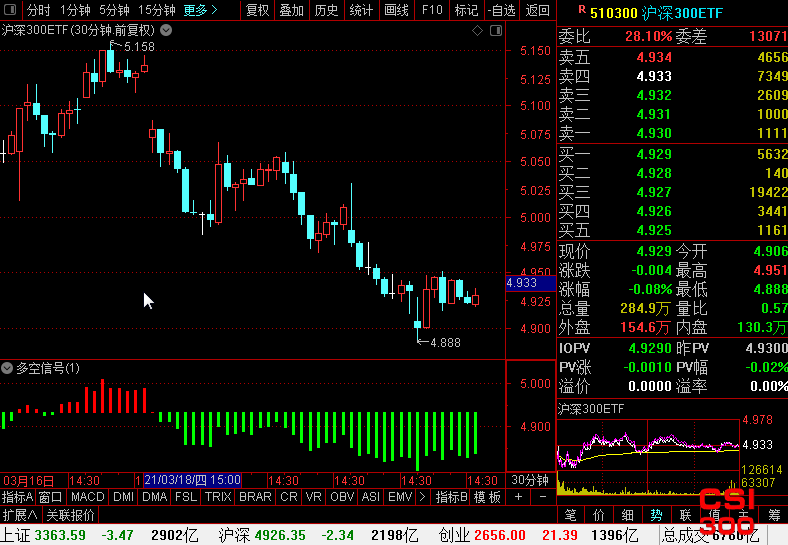
Task: Click the 沪深300ETF mini intraday chart
Action: 648,457
